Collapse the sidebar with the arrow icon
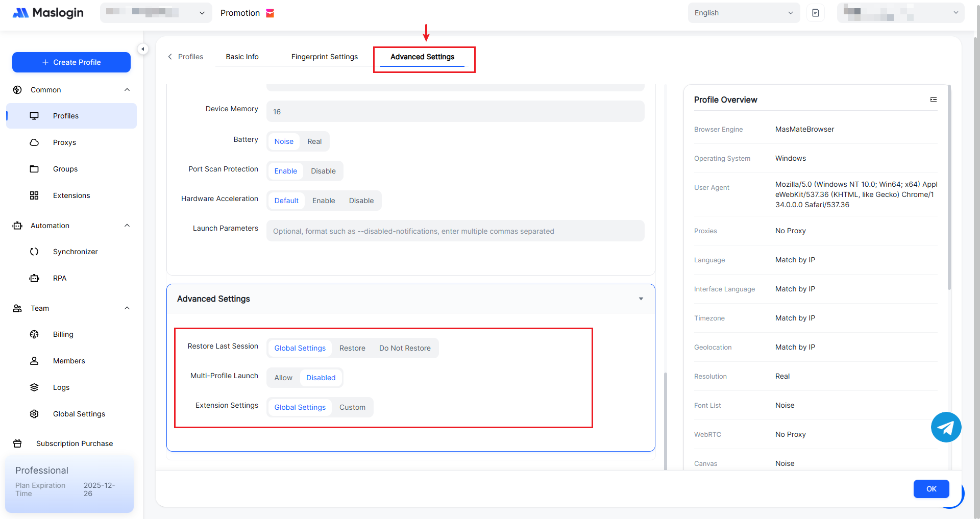Image resolution: width=980 pixels, height=519 pixels. coord(143,49)
